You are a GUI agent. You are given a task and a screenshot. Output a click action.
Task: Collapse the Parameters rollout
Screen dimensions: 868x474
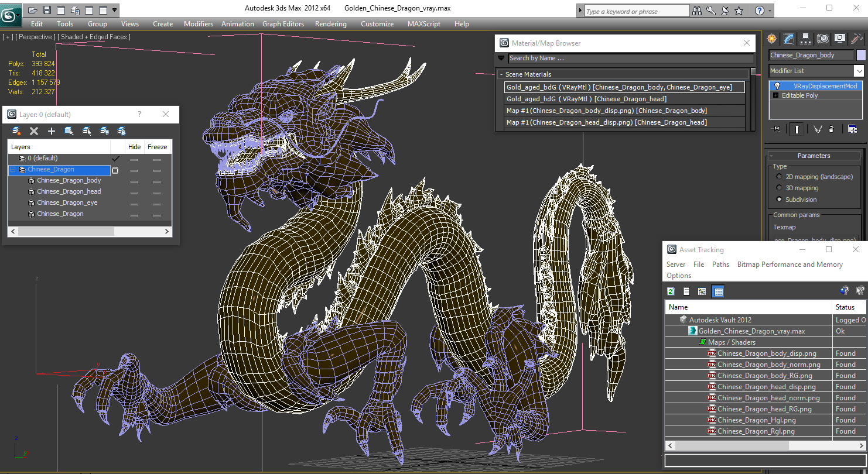(772, 156)
